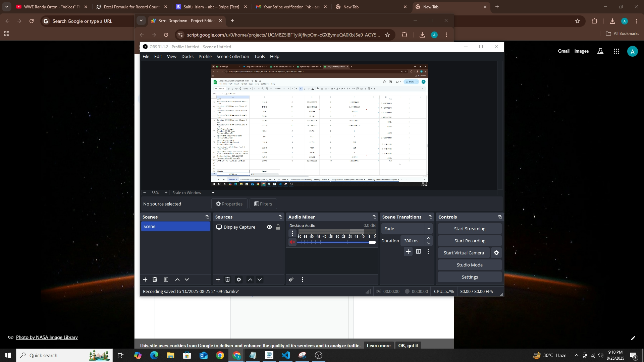Image resolution: width=644 pixels, height=362 pixels.
Task: Remove selected source with trash icon
Action: (x=227, y=280)
